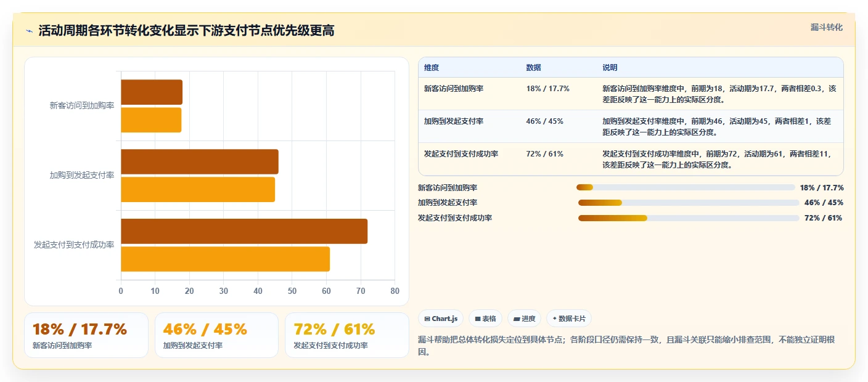
Task: Click the y-axis label 发起支付到支付成功率
Action: point(74,245)
